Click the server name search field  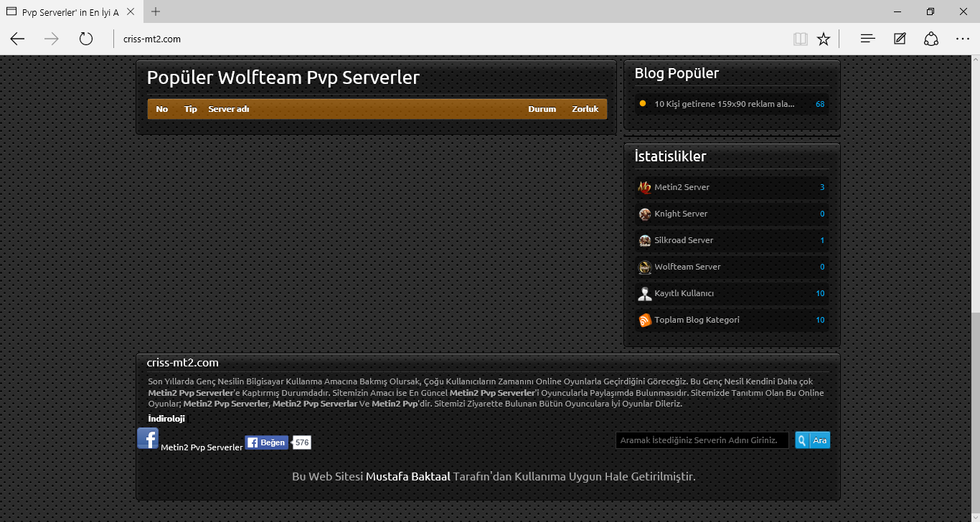point(702,440)
